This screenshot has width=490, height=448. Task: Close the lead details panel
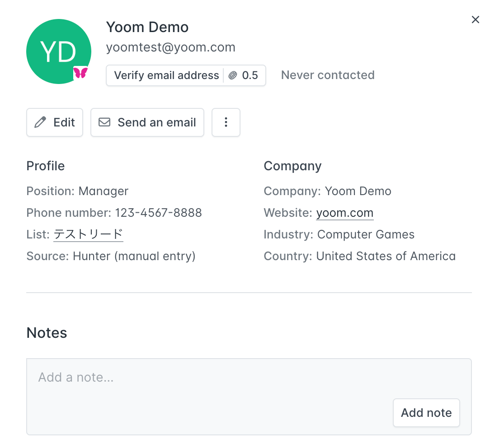(x=476, y=20)
